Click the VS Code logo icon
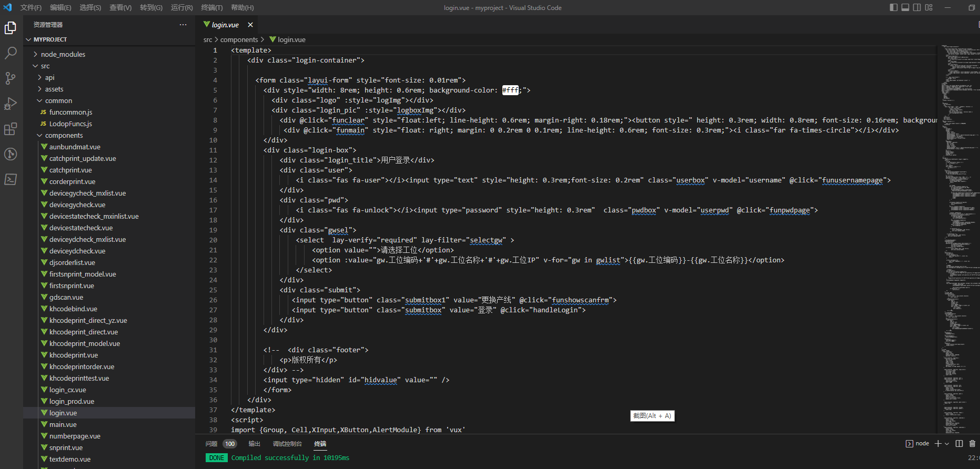This screenshot has width=980, height=469. pos(7,7)
